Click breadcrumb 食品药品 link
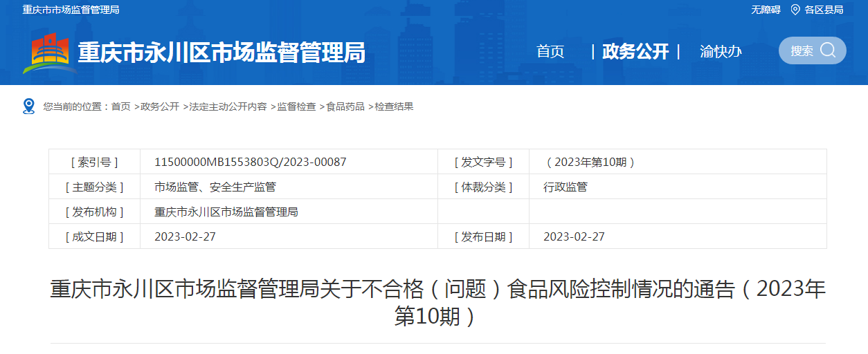The height and width of the screenshot is (354, 868). pyautogui.click(x=345, y=106)
